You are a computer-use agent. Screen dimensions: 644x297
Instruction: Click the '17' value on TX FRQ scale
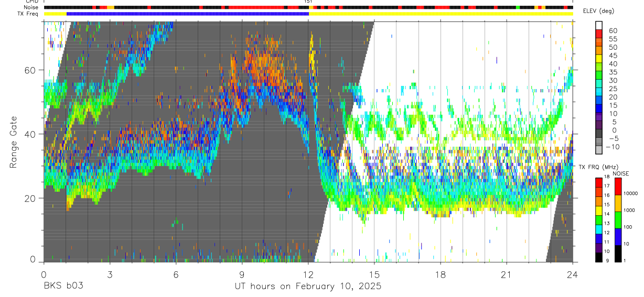607,185
